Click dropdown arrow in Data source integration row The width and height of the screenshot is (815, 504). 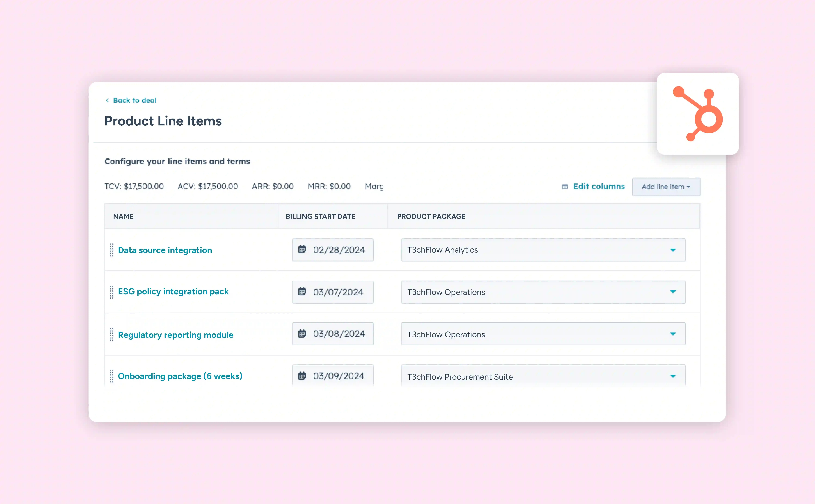point(673,250)
